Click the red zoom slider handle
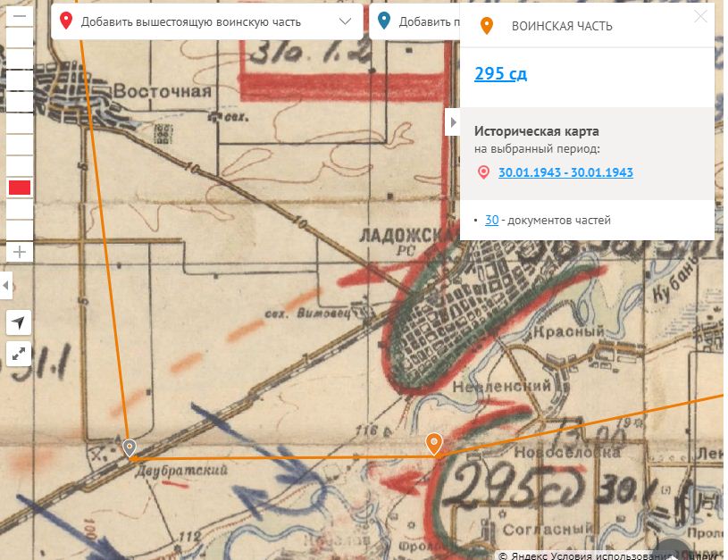728x560 pixels. (20, 188)
